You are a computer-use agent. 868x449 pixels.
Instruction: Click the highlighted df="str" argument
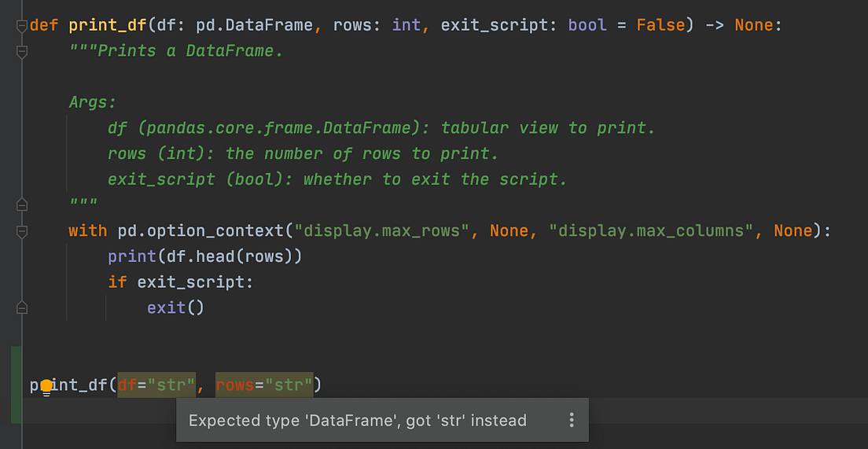point(156,385)
